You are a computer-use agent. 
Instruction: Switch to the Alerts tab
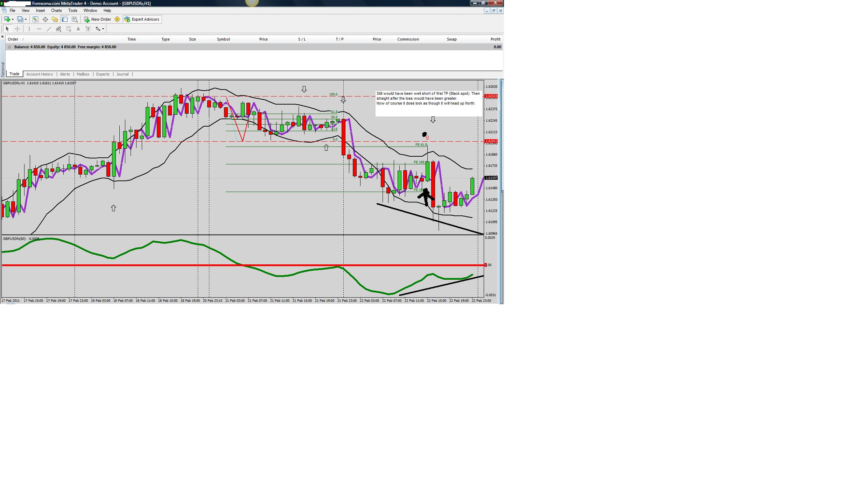(x=65, y=74)
